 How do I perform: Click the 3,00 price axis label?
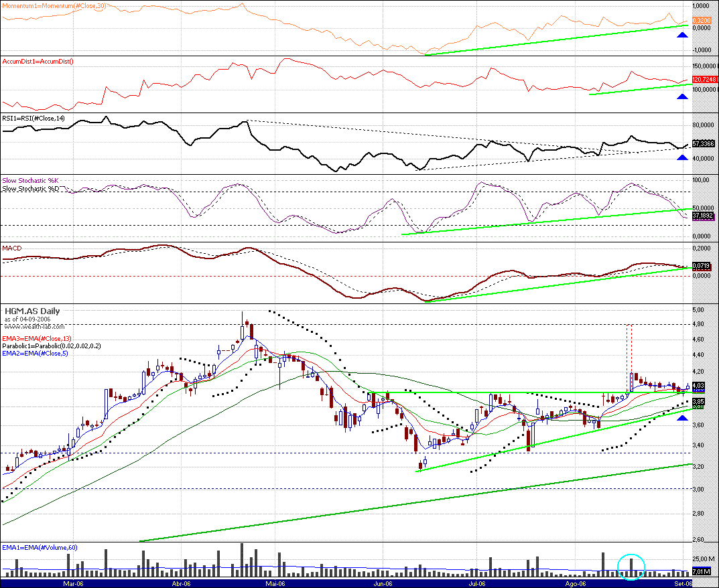pyautogui.click(x=698, y=489)
